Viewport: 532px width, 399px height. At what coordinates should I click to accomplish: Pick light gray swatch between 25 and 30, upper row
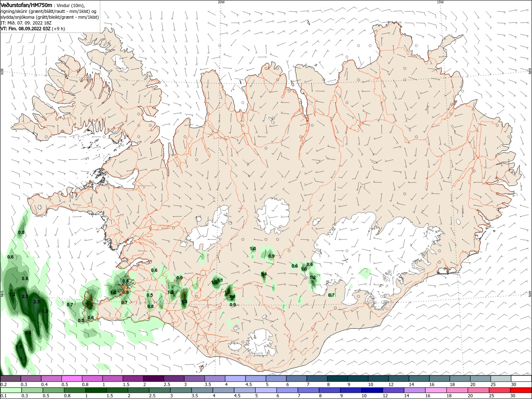(501, 379)
